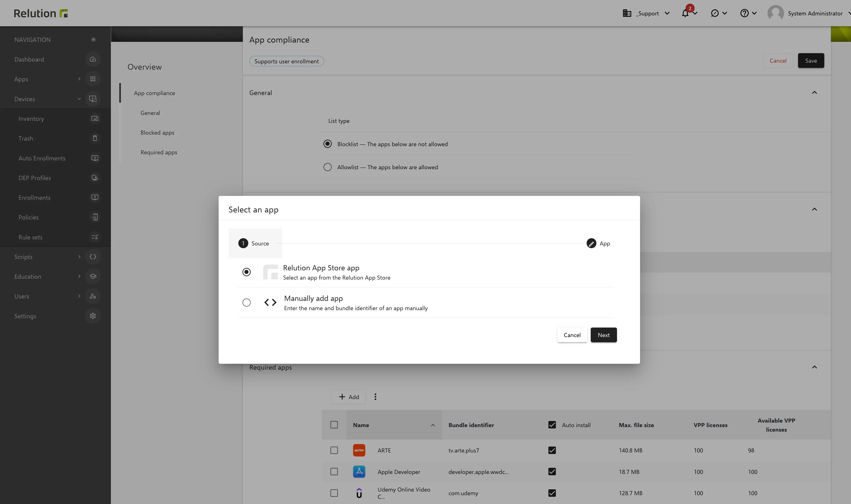Open the Apps grid icon in sidebar

(93, 79)
